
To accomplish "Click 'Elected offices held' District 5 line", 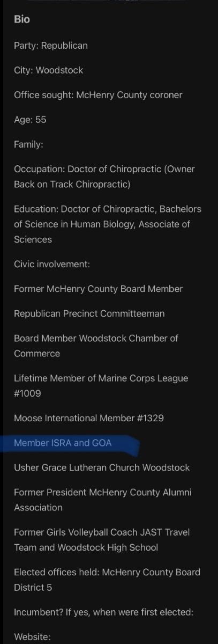I will tap(107, 580).
